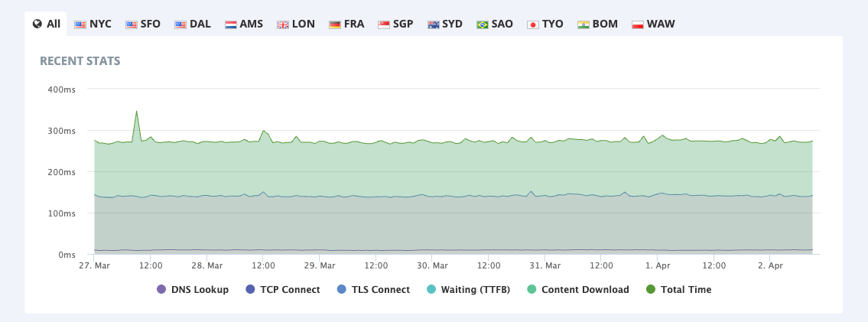868x322 pixels.
Task: Open the DAL location tab
Action: point(192,24)
